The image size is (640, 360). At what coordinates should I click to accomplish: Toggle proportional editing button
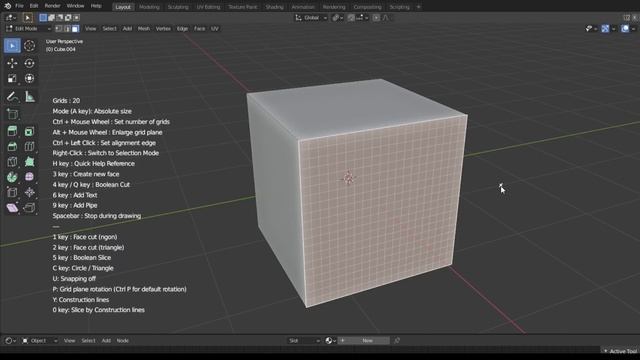click(376, 18)
